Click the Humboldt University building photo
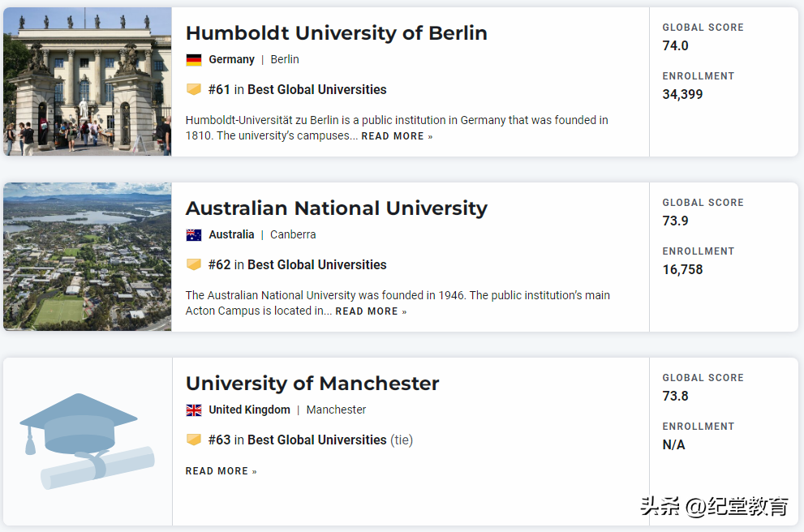The height and width of the screenshot is (532, 804). (x=87, y=81)
